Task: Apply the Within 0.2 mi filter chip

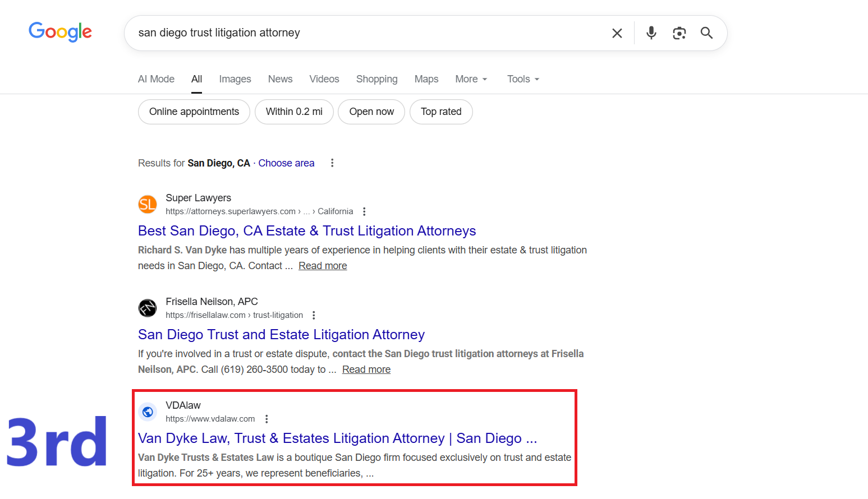Action: tap(294, 112)
